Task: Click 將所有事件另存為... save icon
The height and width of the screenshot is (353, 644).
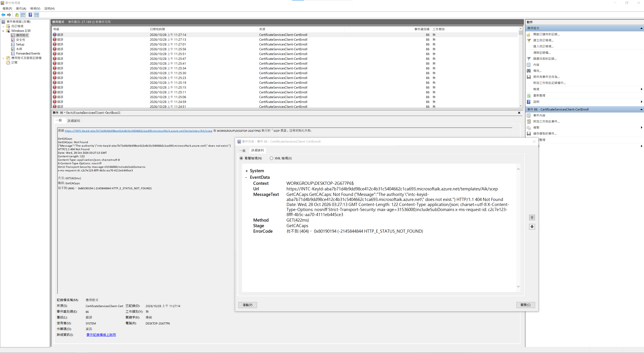Action: coord(529,77)
